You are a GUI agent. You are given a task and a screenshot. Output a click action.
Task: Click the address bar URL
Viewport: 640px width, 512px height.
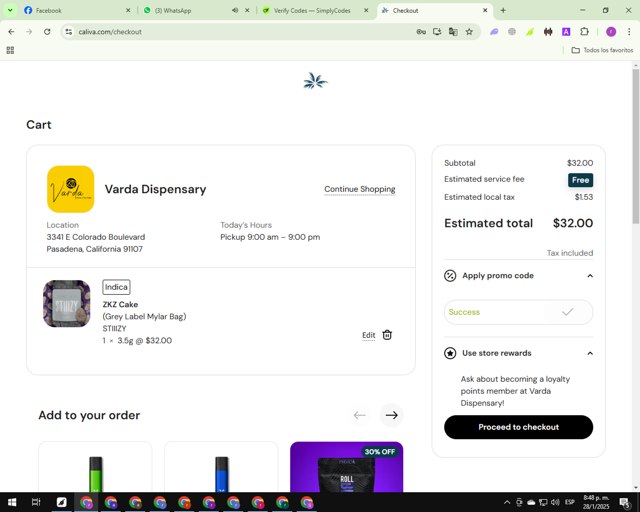pyautogui.click(x=110, y=31)
